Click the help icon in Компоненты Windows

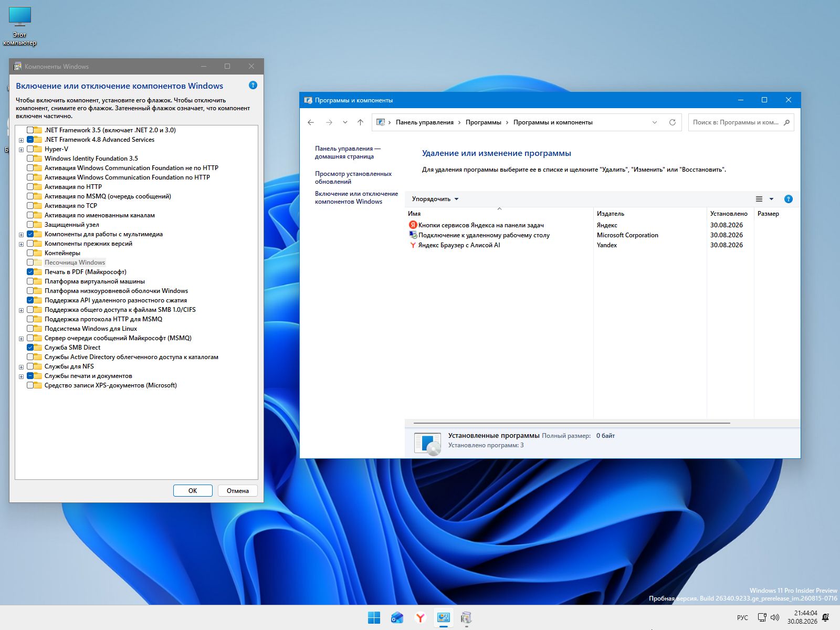253,85
